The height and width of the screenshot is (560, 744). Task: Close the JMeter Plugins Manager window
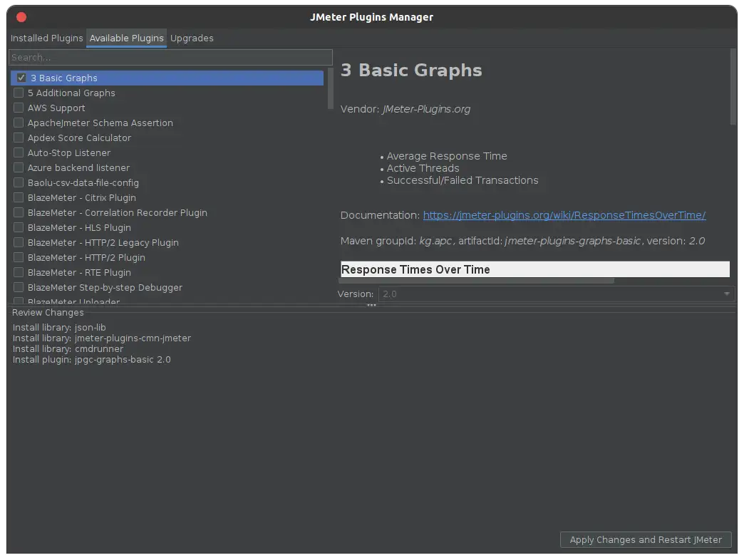coord(21,18)
